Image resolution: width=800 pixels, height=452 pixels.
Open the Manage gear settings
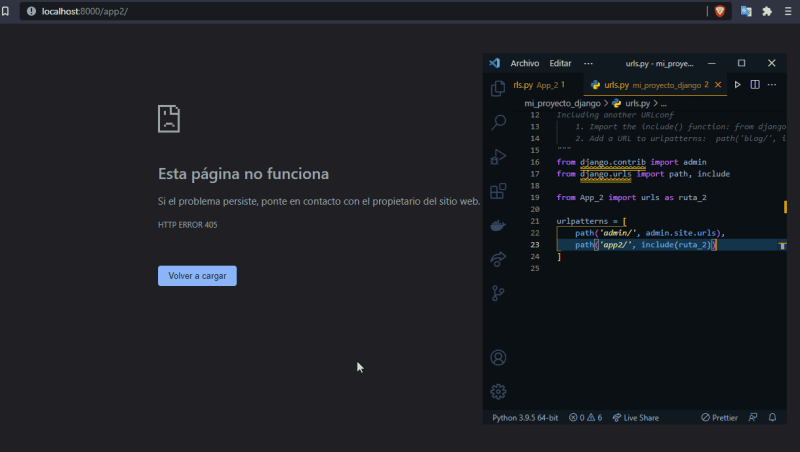(x=498, y=391)
